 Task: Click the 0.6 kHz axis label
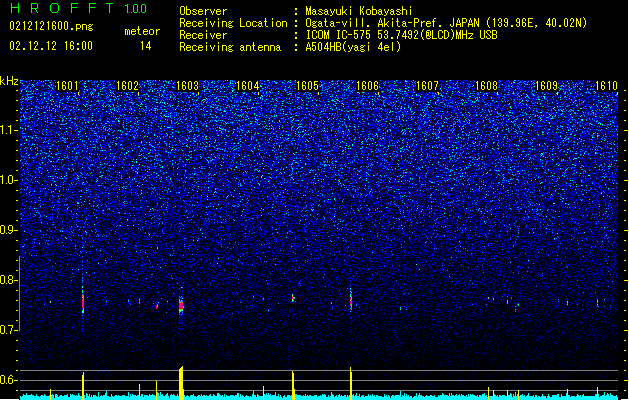[x=9, y=380]
